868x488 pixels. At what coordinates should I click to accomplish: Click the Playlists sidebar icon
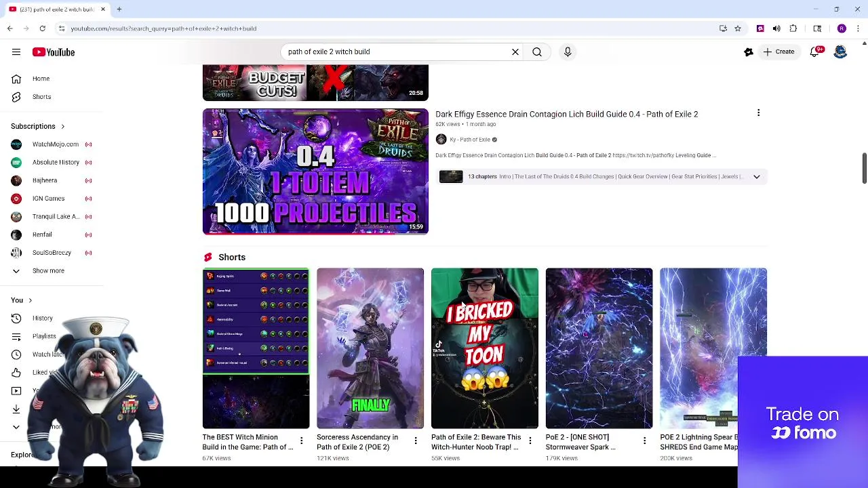pos(16,336)
